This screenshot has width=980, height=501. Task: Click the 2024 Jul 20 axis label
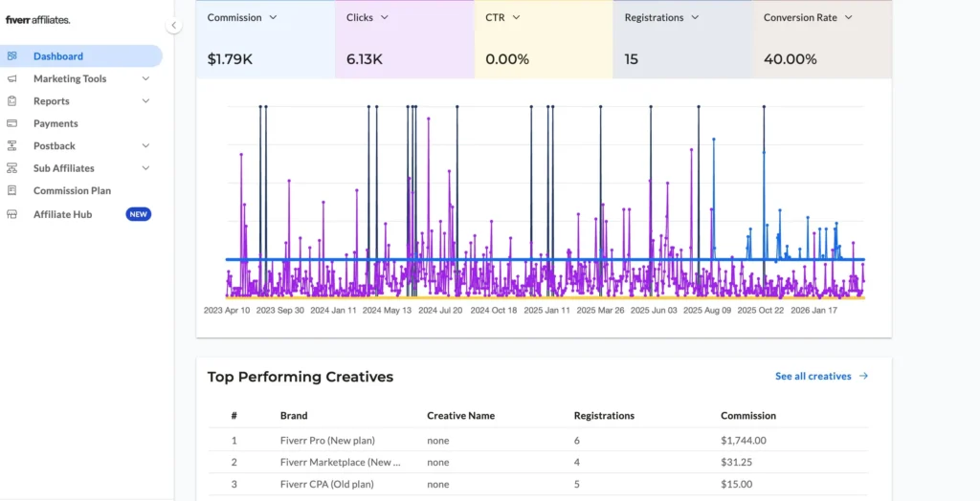pyautogui.click(x=440, y=310)
